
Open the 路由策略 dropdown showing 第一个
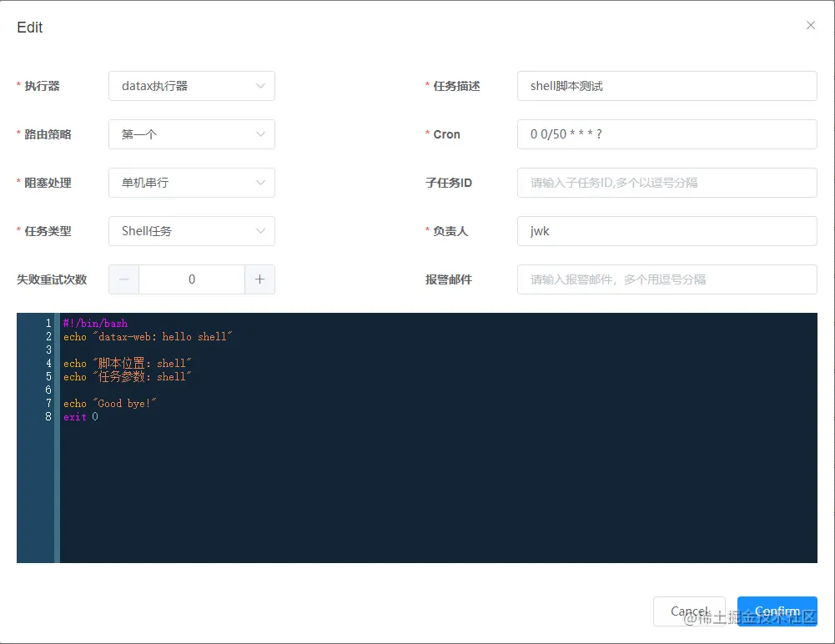click(192, 134)
